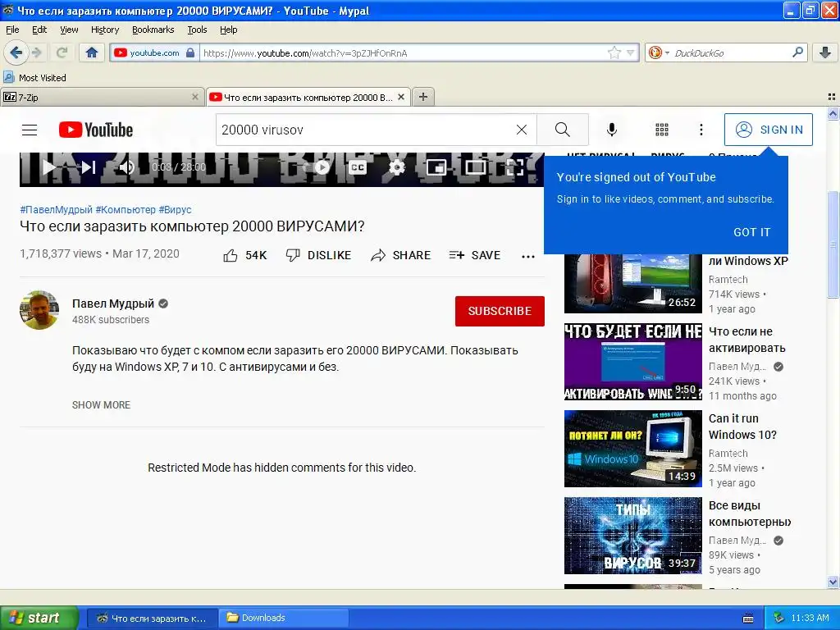Bookmark this page with the star icon

(614, 52)
